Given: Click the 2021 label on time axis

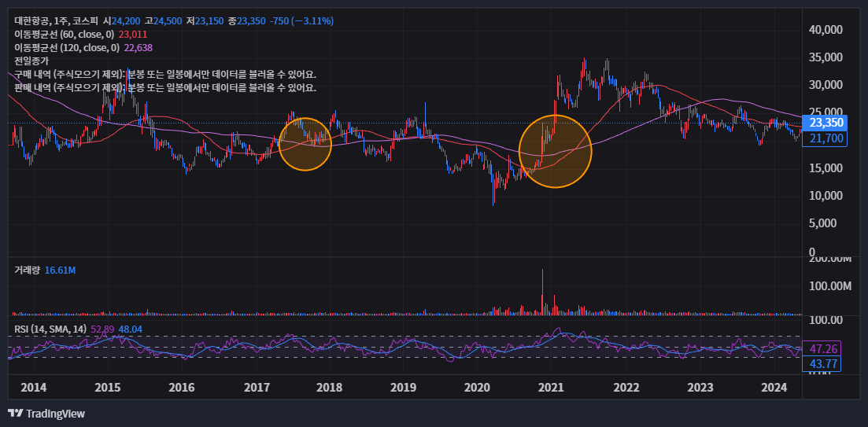Looking at the screenshot, I should click(552, 387).
